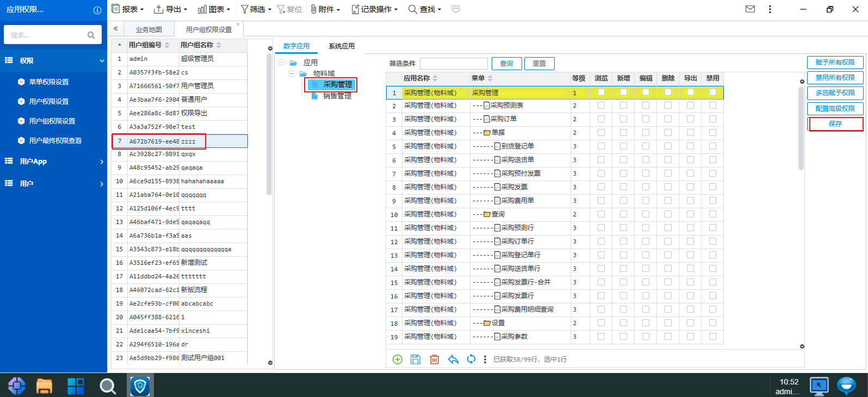Click the four-square start icon in the taskbar
Viewport: 868px width, 397px height.
[76, 386]
